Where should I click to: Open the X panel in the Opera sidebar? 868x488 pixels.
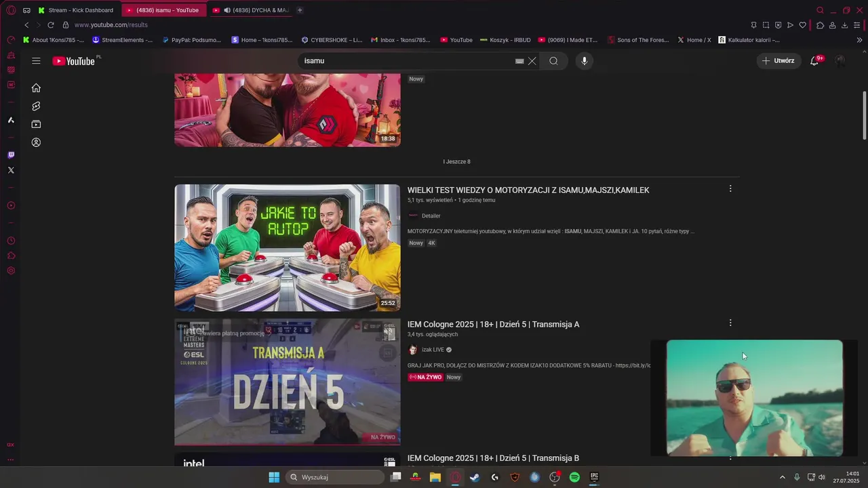pyautogui.click(x=11, y=170)
